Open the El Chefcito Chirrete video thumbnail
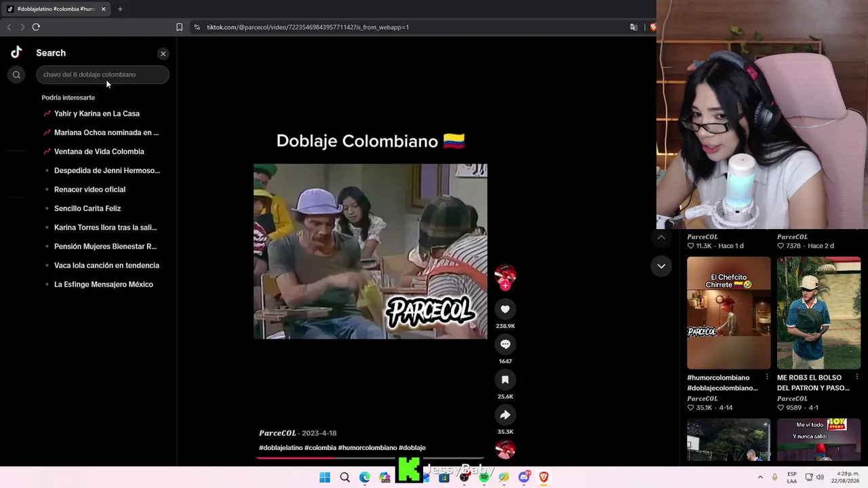The height and width of the screenshot is (488, 868). [729, 312]
